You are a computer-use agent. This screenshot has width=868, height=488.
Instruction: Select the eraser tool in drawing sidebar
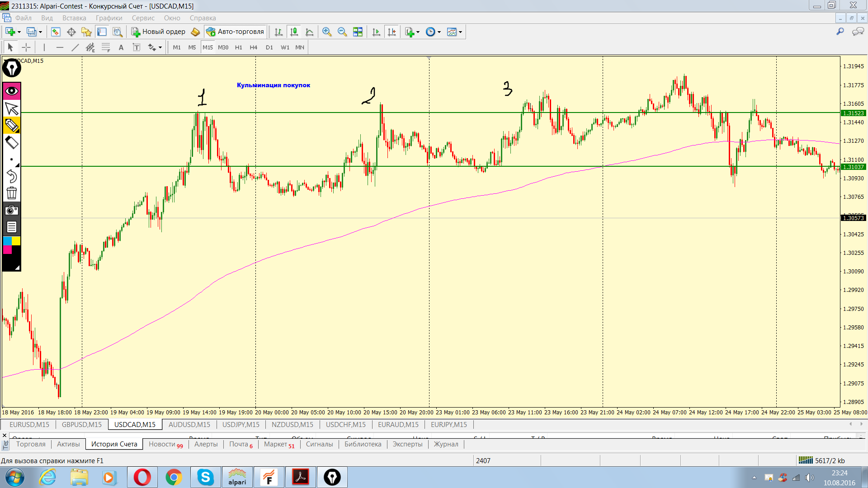[x=12, y=143]
